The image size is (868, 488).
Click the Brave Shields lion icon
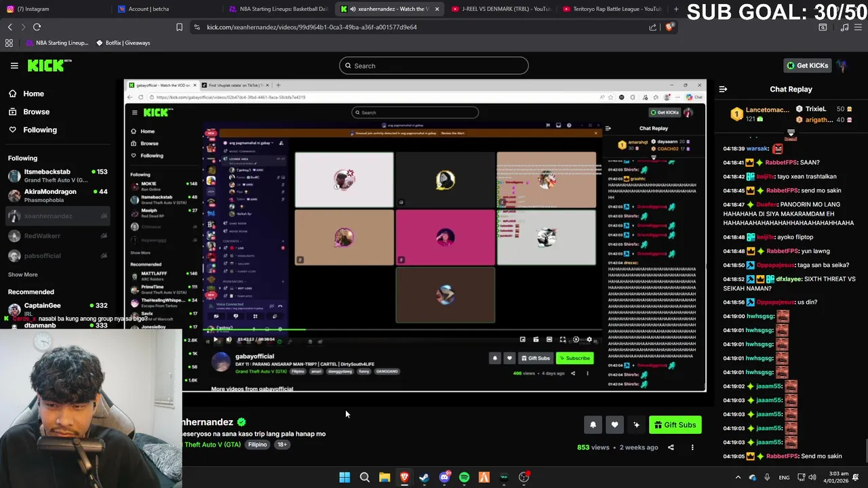pyautogui.click(x=669, y=27)
